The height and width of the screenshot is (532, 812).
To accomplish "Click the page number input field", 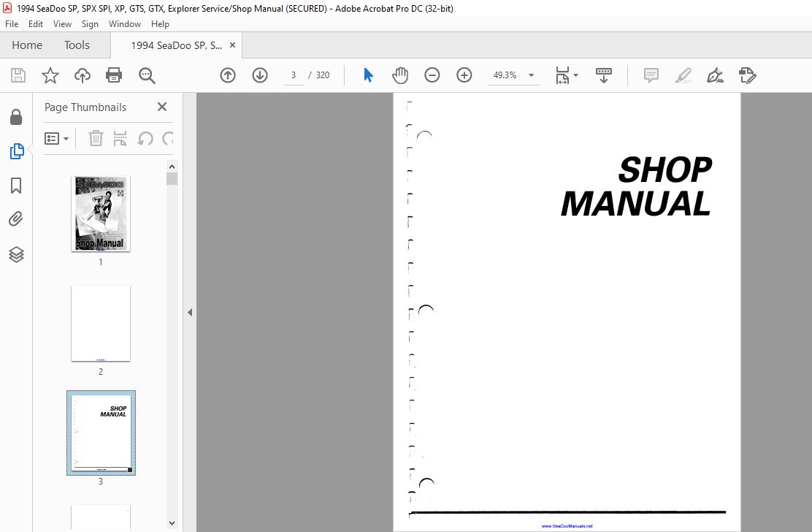I will (x=293, y=75).
